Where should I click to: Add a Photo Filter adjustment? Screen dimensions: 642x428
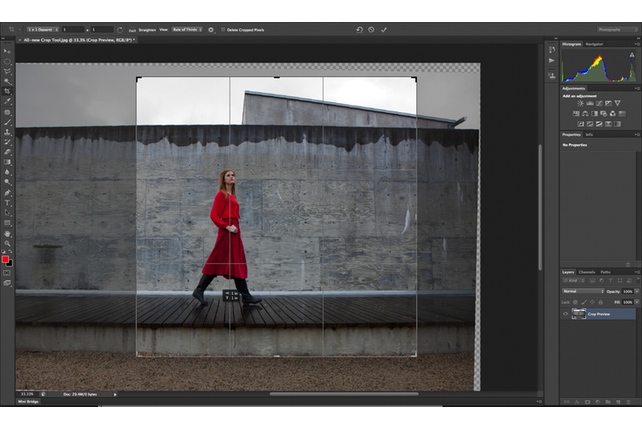tap(604, 113)
